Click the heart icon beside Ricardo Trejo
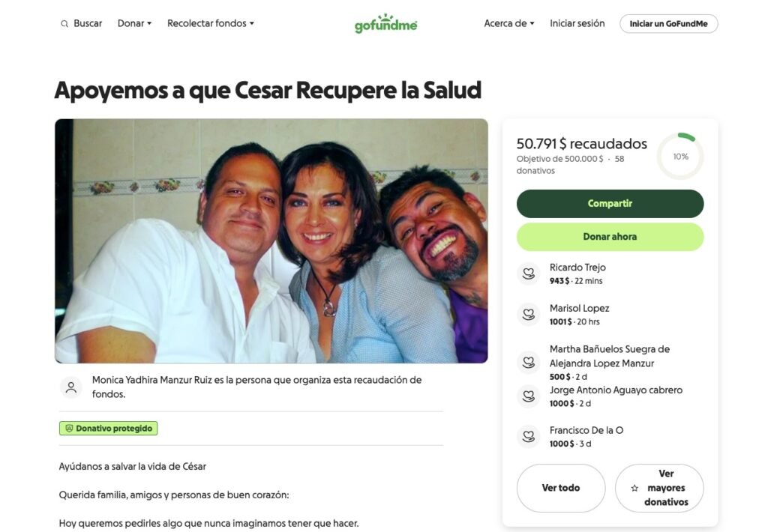Image resolution: width=768 pixels, height=532 pixels. 528,273
